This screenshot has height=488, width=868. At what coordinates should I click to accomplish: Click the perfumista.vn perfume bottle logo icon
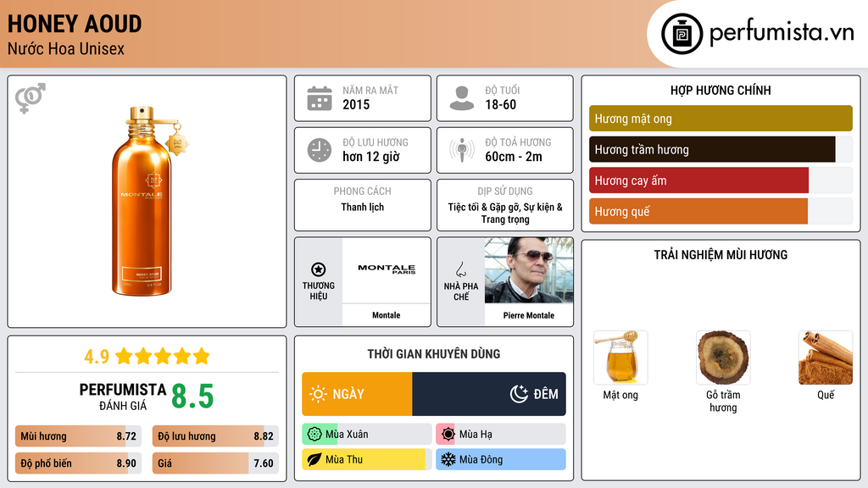pos(682,34)
